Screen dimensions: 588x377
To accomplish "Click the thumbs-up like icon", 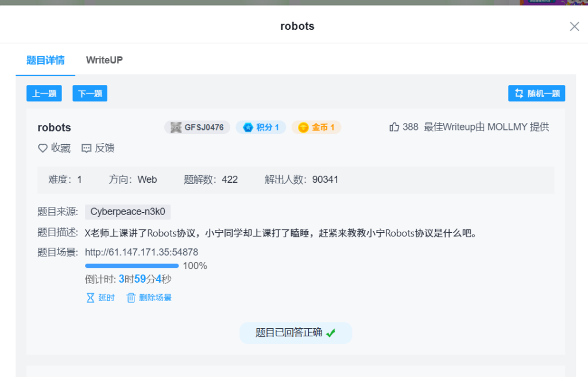I will click(394, 127).
